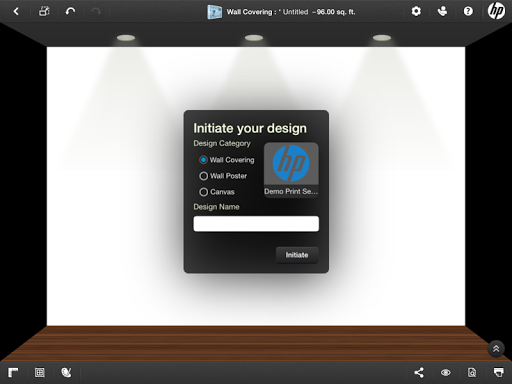The height and width of the screenshot is (384, 512).
Task: Select the Wall Poster radio button
Action: pyautogui.click(x=203, y=176)
